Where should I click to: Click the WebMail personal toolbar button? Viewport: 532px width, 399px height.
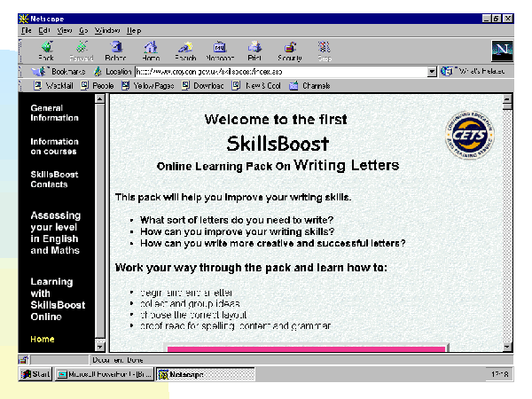coord(53,86)
